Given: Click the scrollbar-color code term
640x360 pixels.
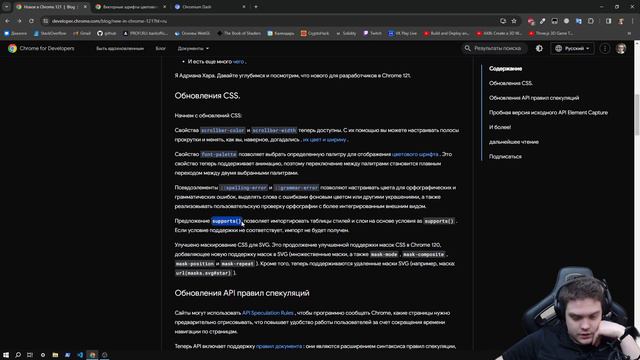Looking at the screenshot, I should click(222, 131).
